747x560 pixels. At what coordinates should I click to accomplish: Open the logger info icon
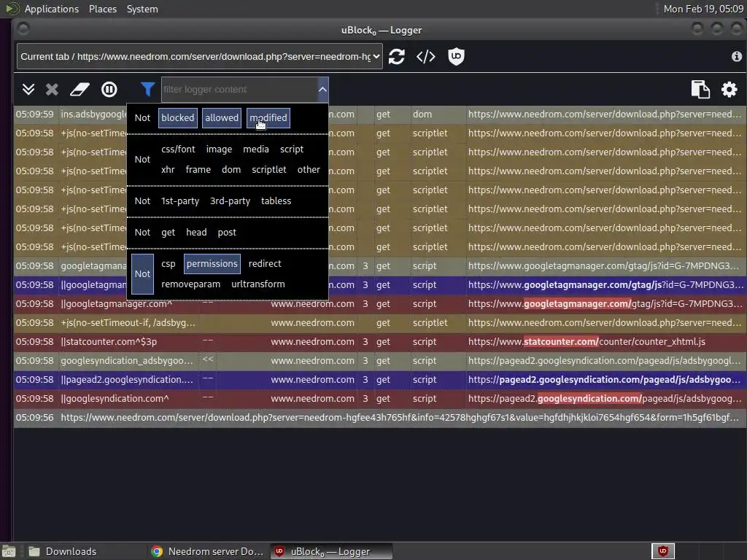737,57
